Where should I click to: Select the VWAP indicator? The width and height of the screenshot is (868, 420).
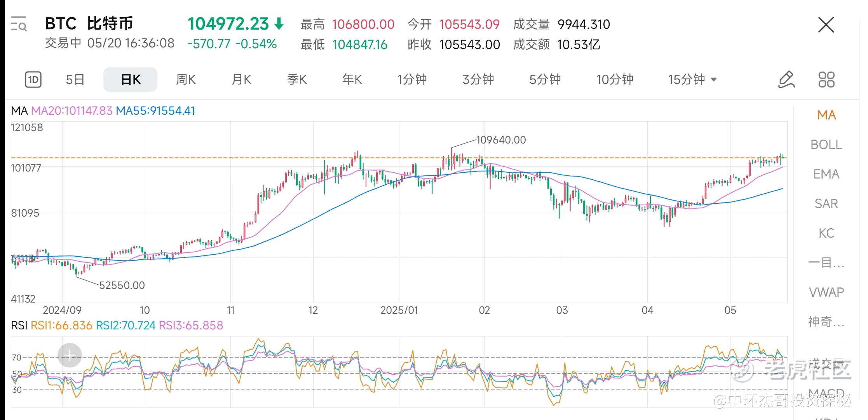pos(826,292)
